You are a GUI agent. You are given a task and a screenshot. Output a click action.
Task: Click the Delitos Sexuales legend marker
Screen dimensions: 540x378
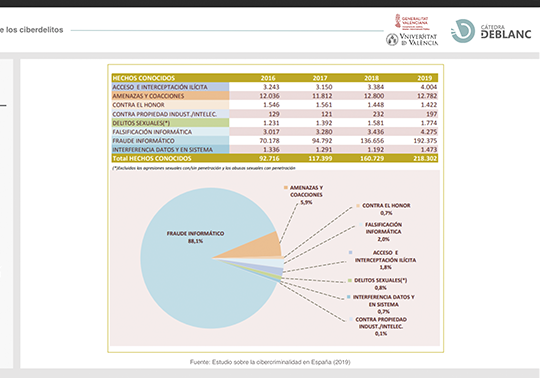(350, 281)
